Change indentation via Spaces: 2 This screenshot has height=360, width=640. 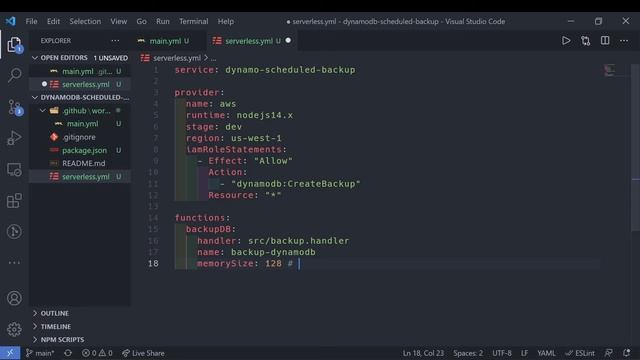tap(468, 353)
